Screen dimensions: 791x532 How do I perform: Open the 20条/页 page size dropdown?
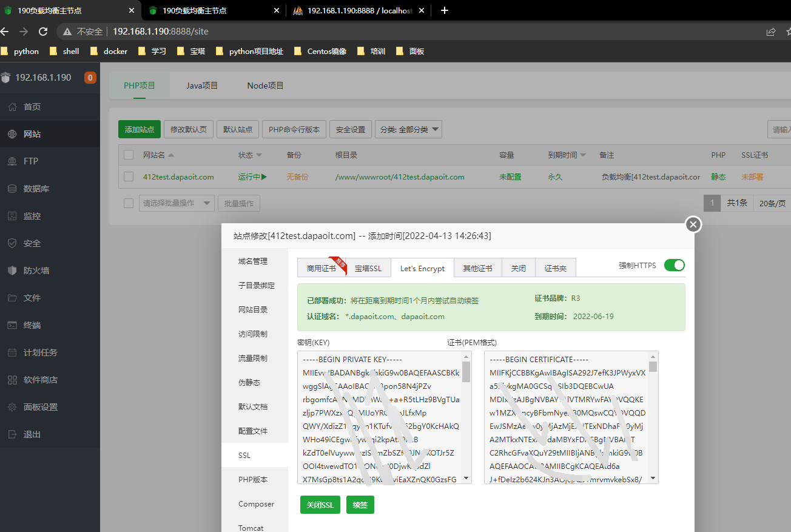click(x=772, y=203)
